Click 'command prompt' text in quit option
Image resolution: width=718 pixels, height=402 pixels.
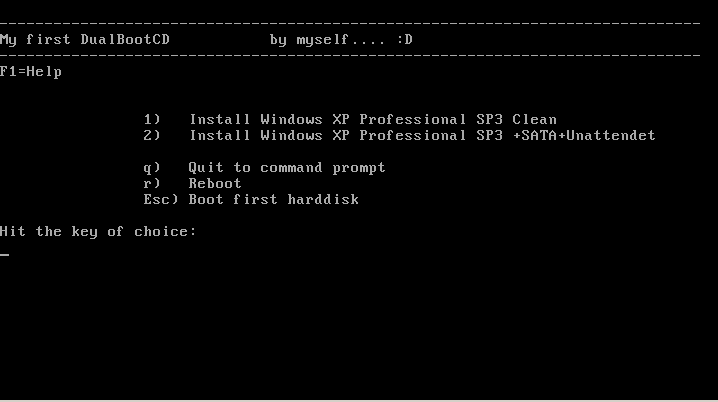(x=323, y=168)
